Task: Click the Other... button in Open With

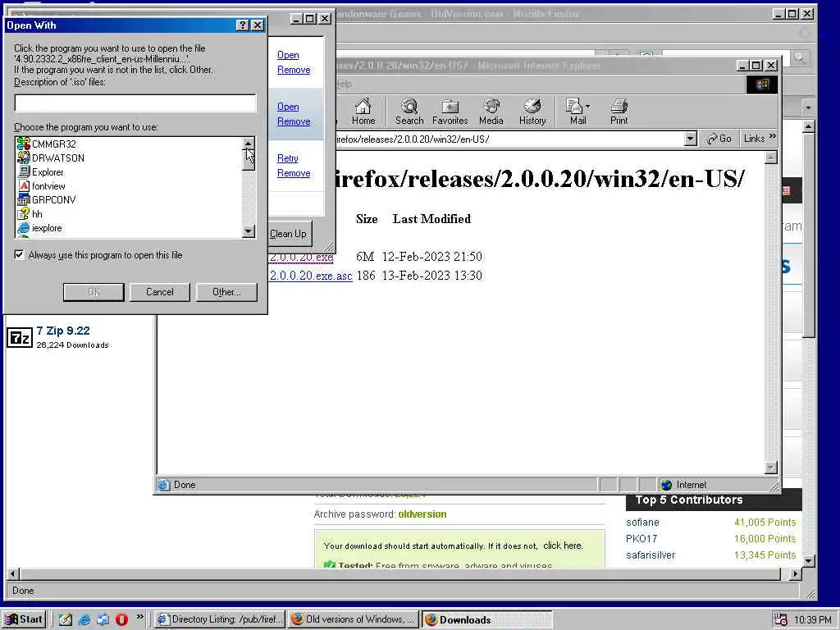Action: 226,292
